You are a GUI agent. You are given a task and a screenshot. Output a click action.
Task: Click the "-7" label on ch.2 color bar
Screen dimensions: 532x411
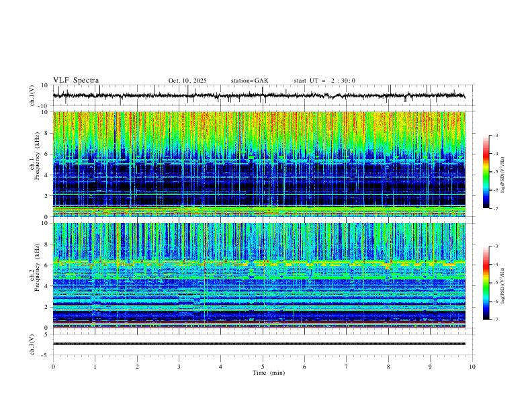(495, 320)
